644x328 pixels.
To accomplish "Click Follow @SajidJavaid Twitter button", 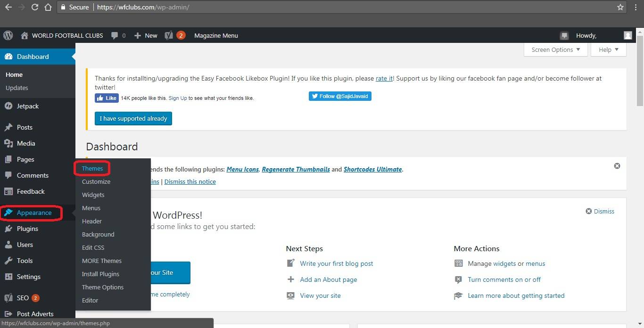I will pos(340,96).
